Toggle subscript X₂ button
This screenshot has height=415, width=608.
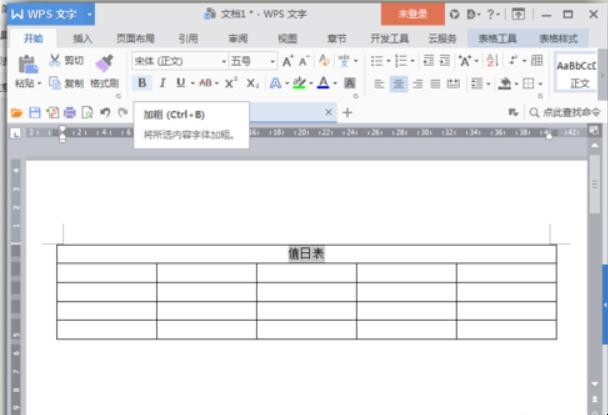(253, 83)
